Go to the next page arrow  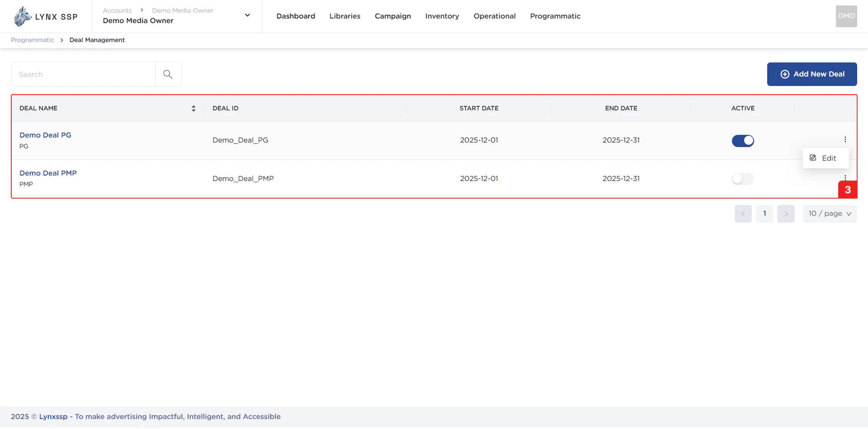[786, 214]
